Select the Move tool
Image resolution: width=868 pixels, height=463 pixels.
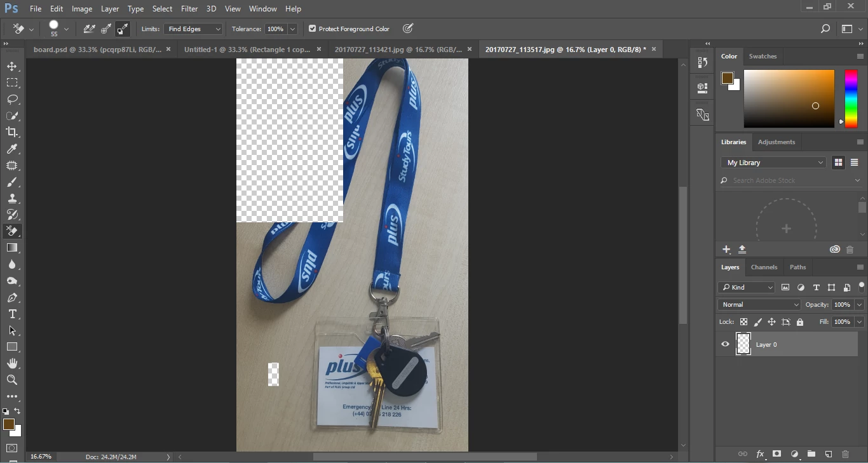12,67
